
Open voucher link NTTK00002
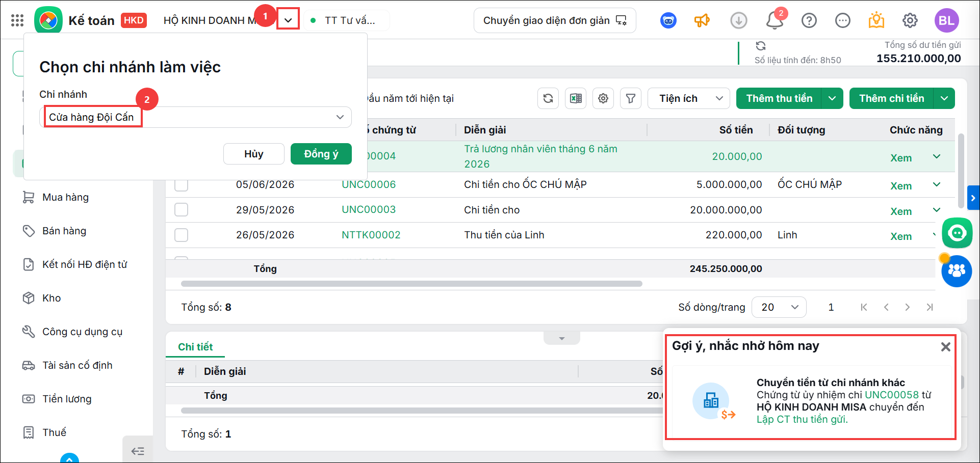[371, 235]
